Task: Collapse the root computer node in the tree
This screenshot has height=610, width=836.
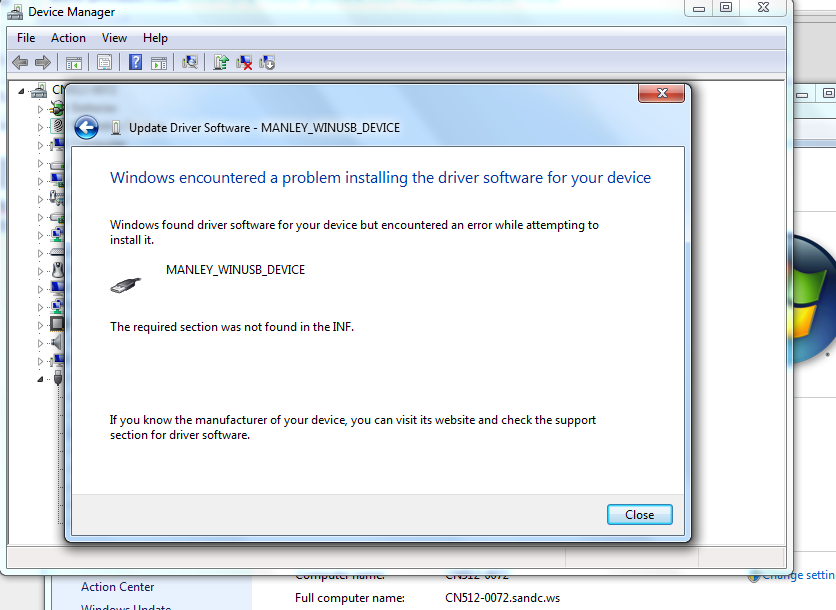Action: [x=21, y=91]
